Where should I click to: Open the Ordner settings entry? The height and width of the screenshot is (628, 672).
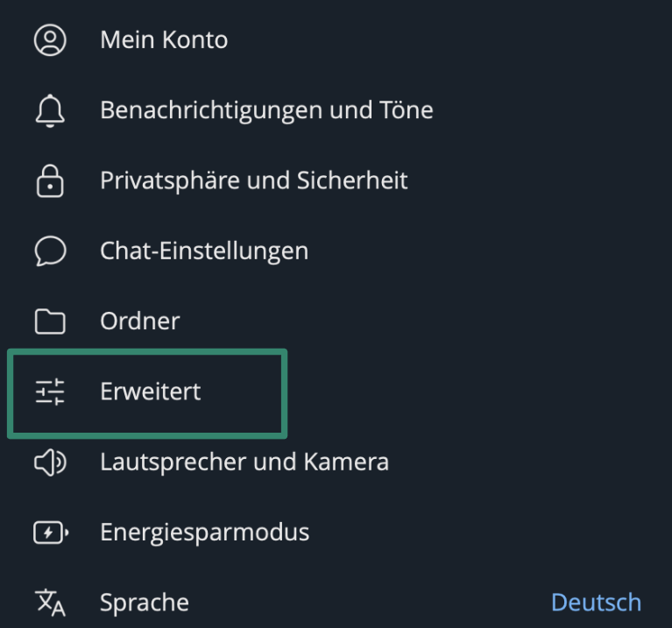140,321
